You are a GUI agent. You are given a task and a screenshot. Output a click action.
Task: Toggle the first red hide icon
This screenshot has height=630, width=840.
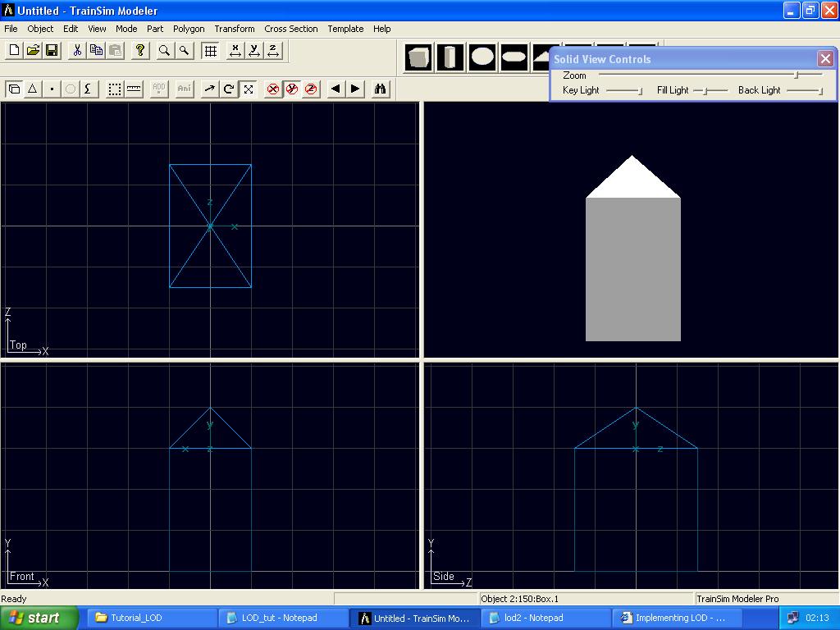tap(272, 89)
